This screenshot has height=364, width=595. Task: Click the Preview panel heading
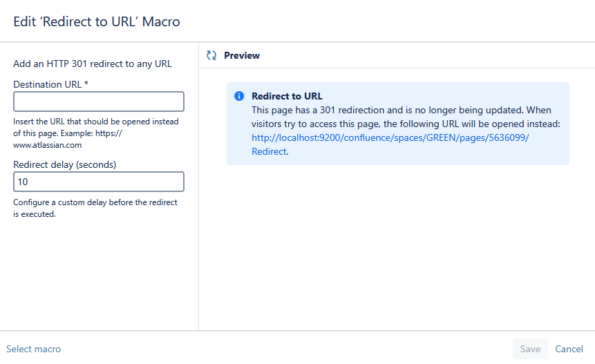[x=242, y=55]
